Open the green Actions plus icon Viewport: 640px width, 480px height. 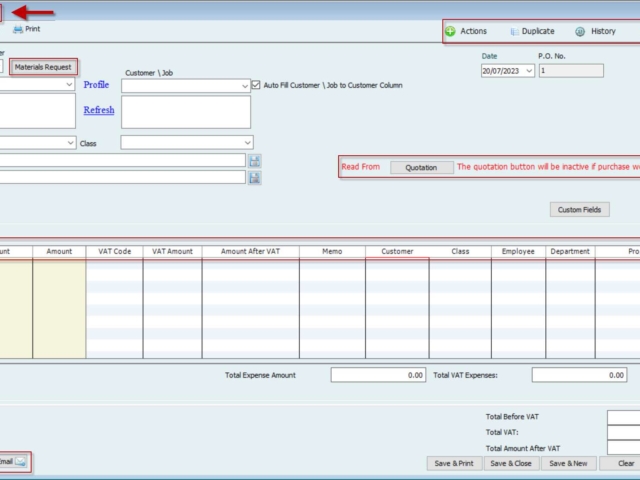coord(451,31)
